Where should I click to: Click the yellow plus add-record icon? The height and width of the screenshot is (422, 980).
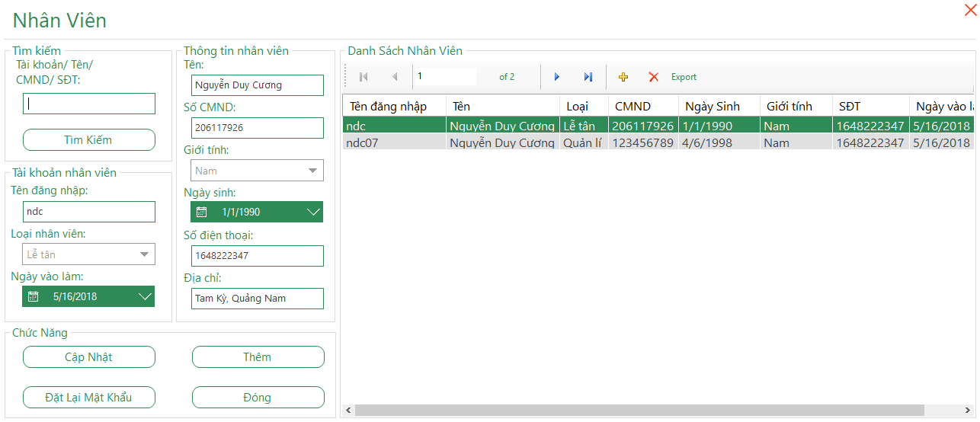623,77
